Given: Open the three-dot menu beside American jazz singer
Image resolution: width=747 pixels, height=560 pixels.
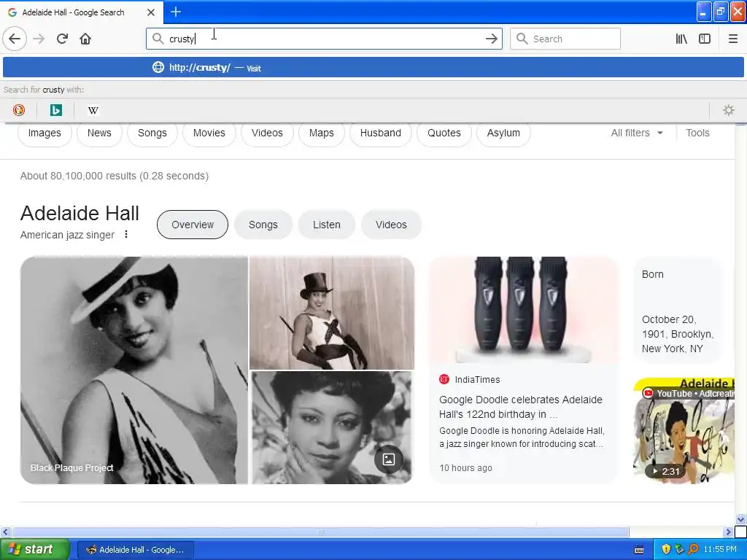Looking at the screenshot, I should point(126,234).
